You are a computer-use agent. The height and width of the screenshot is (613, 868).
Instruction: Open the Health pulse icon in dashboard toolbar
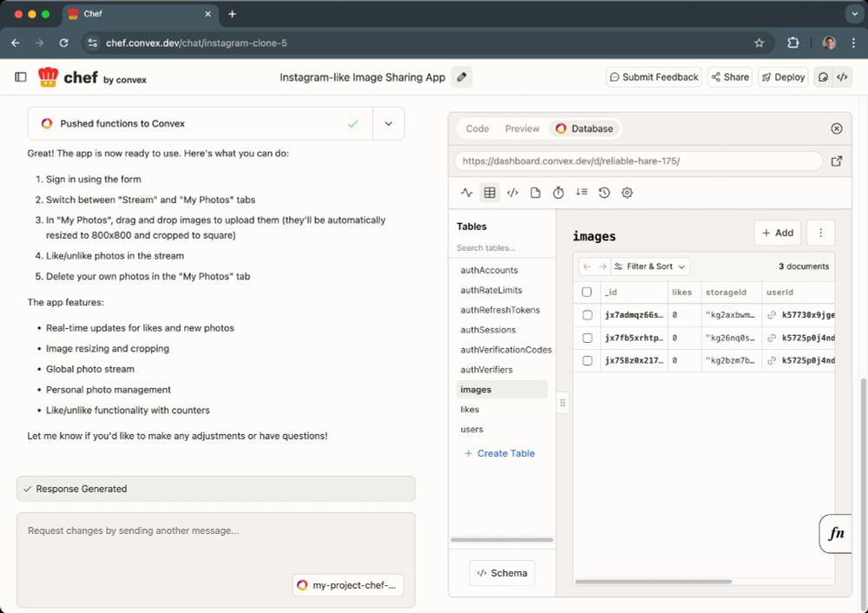[x=467, y=193]
